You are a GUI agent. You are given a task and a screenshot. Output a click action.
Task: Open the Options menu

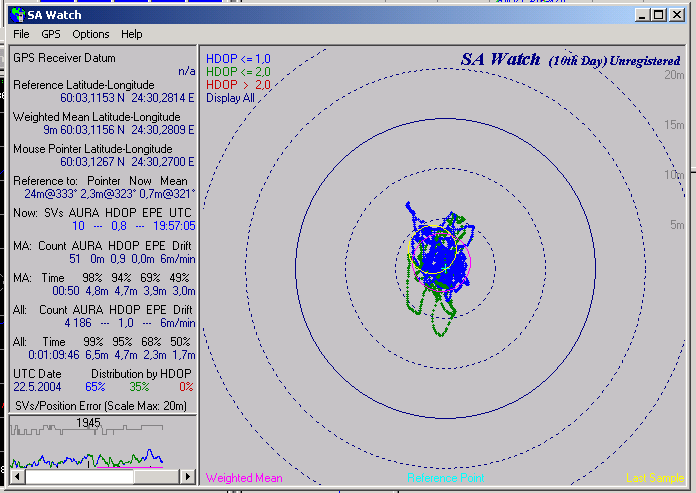[x=91, y=34]
